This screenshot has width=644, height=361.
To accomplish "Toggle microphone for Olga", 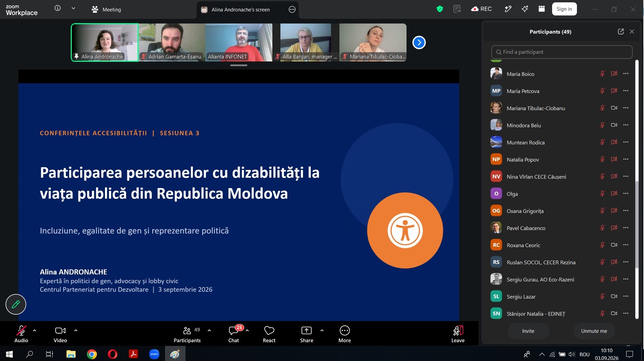I will click(x=602, y=193).
